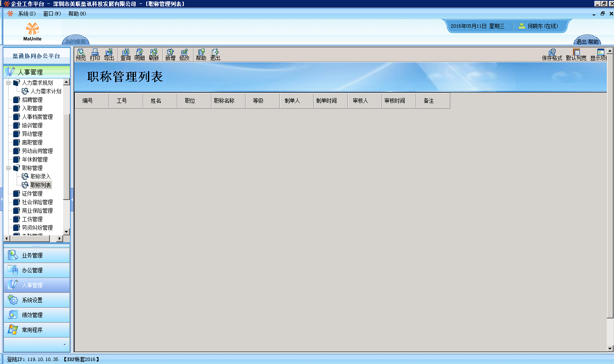Click the 修改 edit toolbar icon
The height and width of the screenshot is (364, 614).
point(185,55)
